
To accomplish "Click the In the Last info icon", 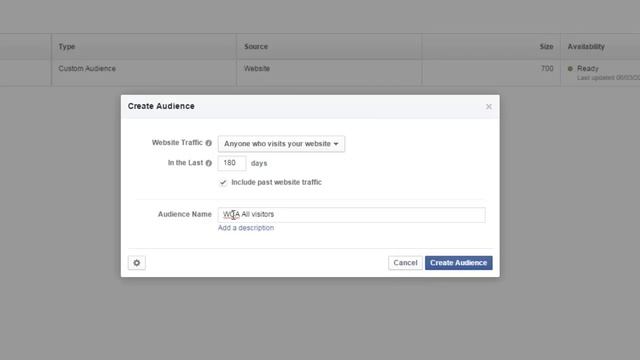I will tap(209, 163).
